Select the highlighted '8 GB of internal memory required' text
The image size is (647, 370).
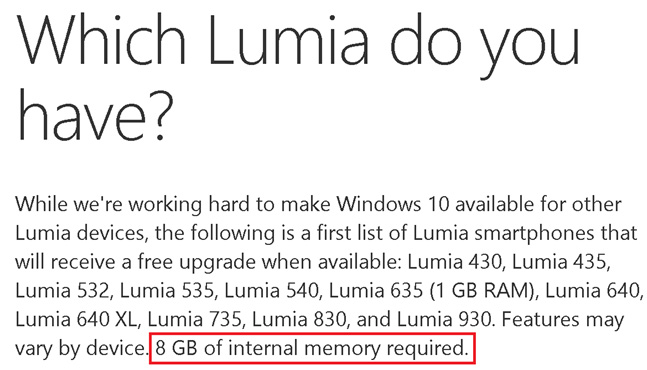pyautogui.click(x=312, y=349)
